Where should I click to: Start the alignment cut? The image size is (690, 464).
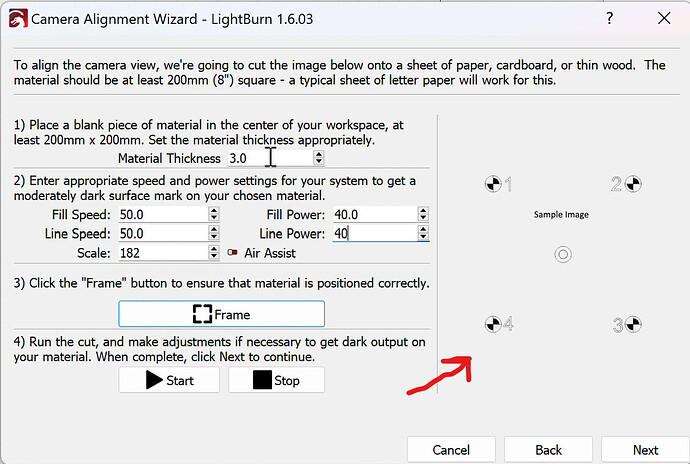[x=169, y=380]
